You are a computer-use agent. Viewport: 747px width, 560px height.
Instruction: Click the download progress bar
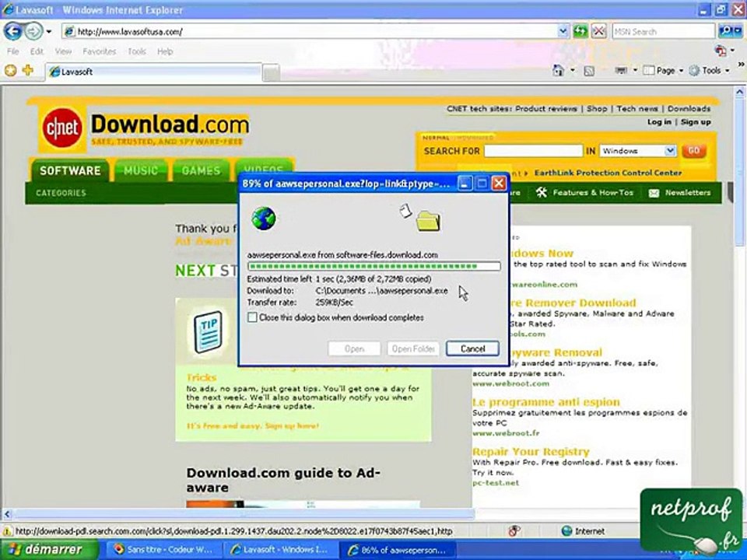click(x=374, y=266)
